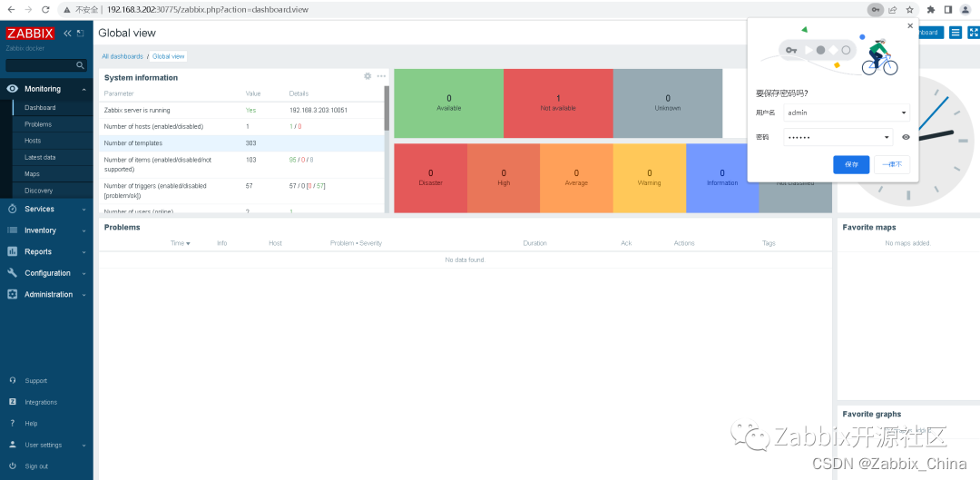The width and height of the screenshot is (980, 480).
Task: Open Hosts under Monitoring
Action: pyautogui.click(x=33, y=141)
